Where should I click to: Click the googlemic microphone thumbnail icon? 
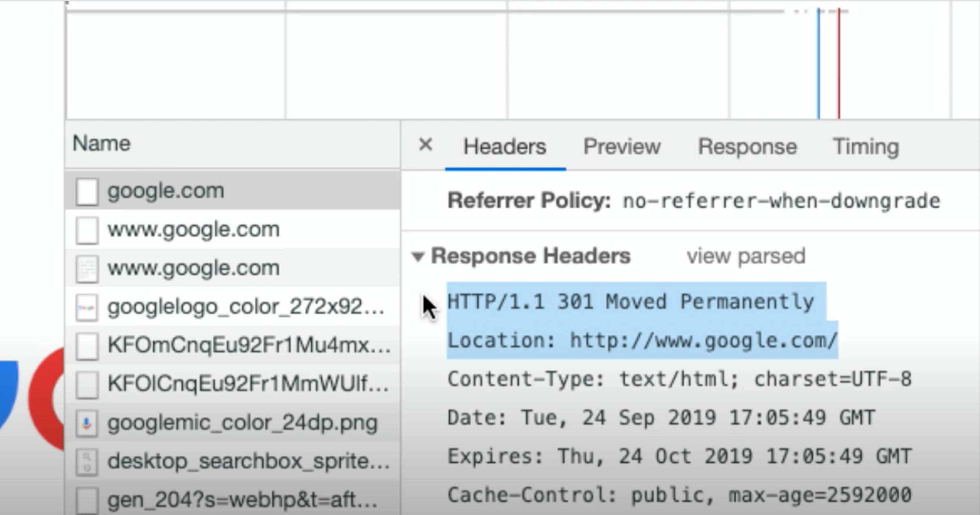(x=87, y=423)
